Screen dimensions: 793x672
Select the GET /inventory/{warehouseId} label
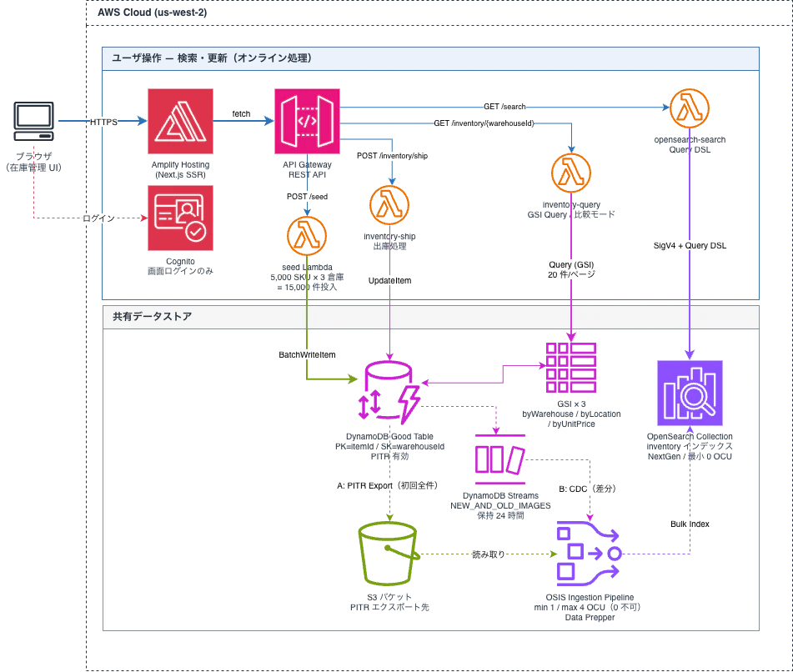click(x=484, y=123)
